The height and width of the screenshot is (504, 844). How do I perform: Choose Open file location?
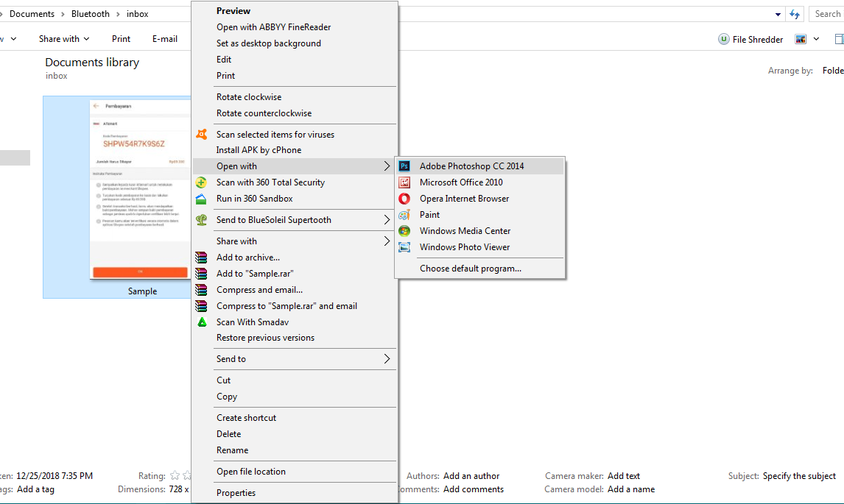(x=251, y=472)
